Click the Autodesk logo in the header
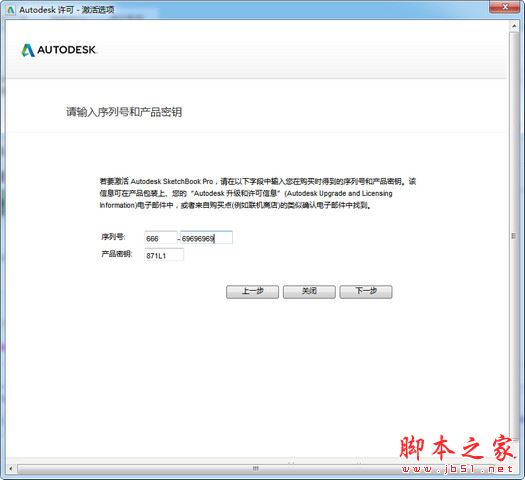 point(59,50)
